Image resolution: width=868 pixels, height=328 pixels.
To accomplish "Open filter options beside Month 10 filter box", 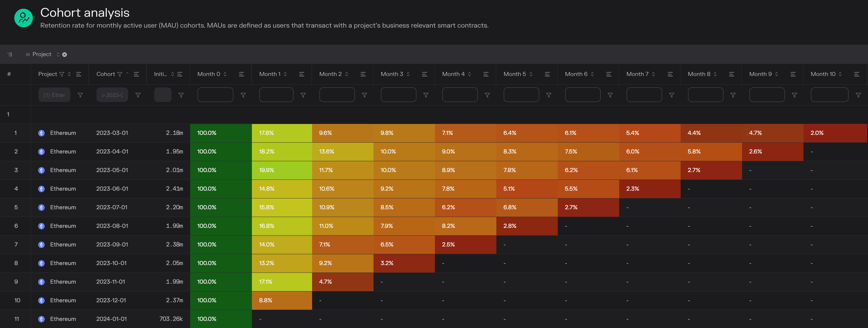I will coord(859,95).
